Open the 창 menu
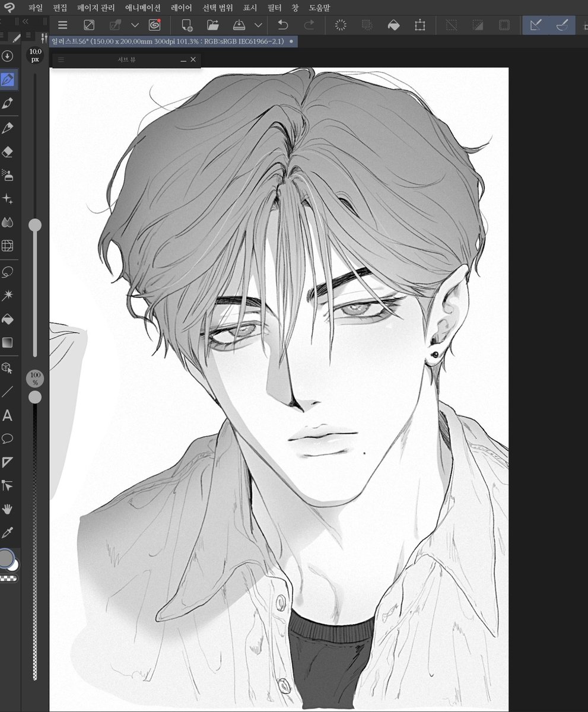This screenshot has height=712, width=588. pyautogui.click(x=295, y=8)
